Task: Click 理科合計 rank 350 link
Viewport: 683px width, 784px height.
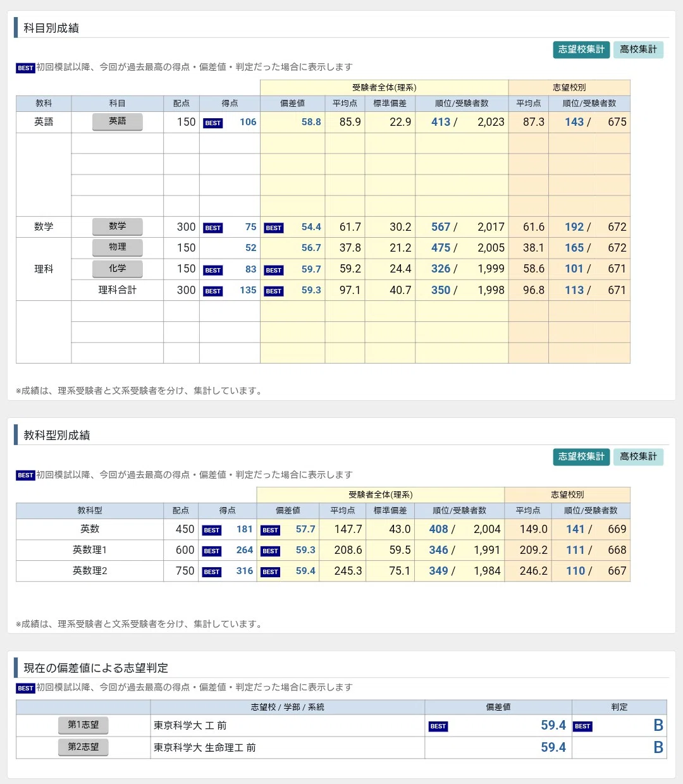Action: (441, 290)
